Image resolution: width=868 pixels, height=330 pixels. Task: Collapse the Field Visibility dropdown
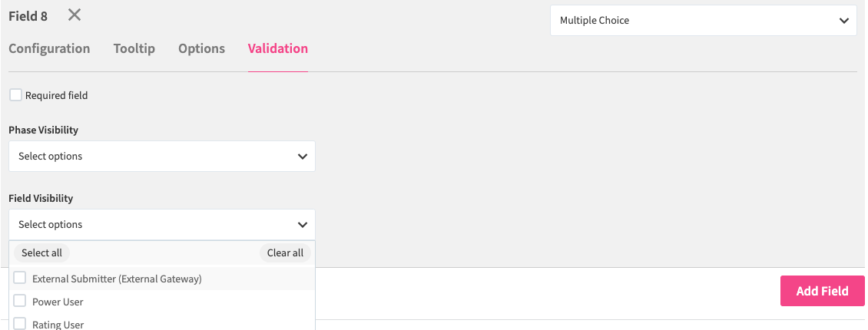tap(161, 225)
